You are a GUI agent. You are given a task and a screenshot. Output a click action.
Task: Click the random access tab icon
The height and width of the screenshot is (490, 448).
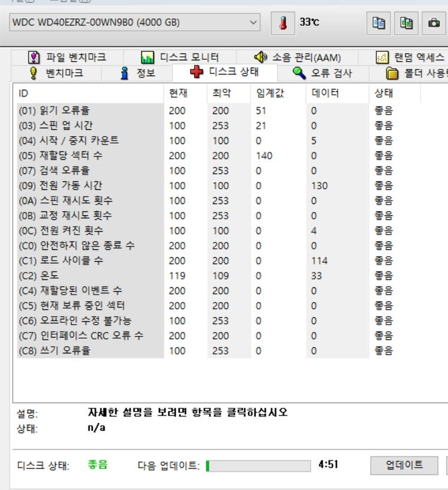[382, 57]
